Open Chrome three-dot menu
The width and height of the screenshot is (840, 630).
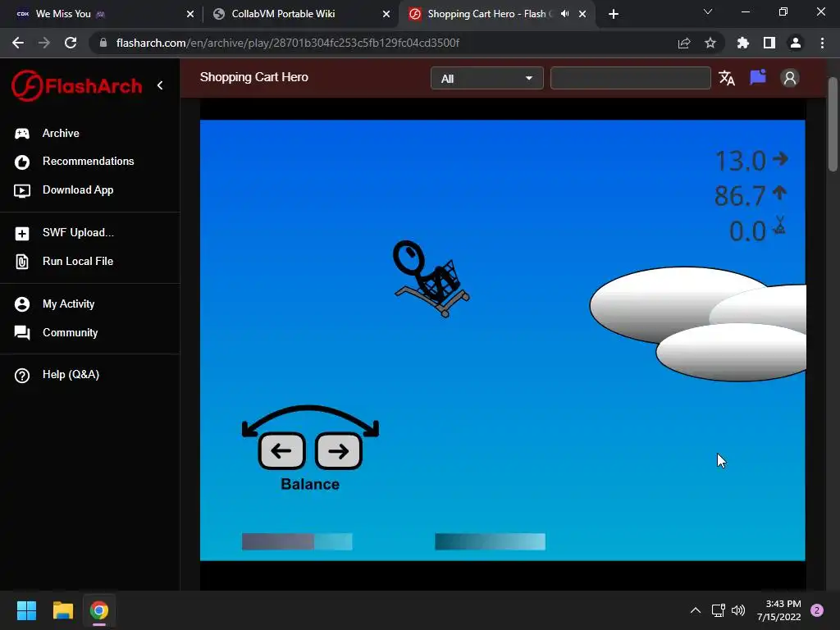coord(822,43)
